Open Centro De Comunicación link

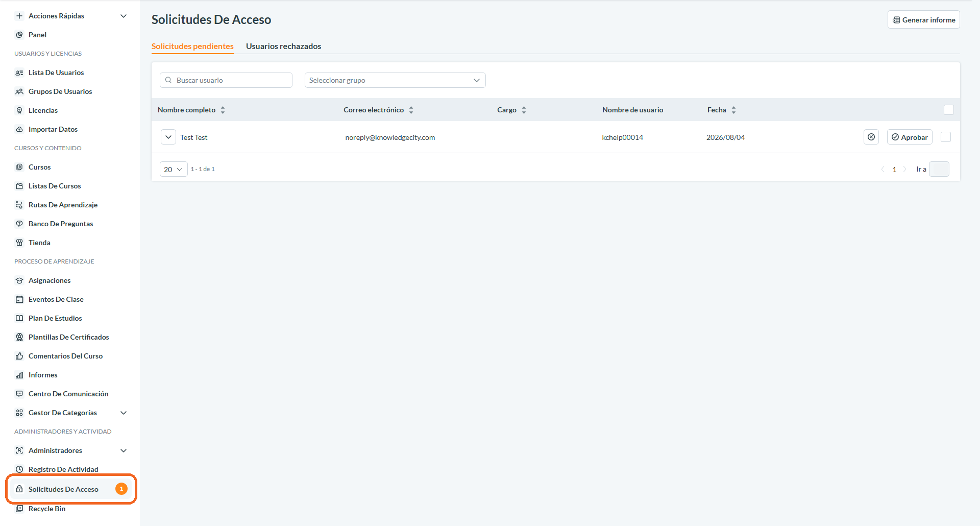68,394
